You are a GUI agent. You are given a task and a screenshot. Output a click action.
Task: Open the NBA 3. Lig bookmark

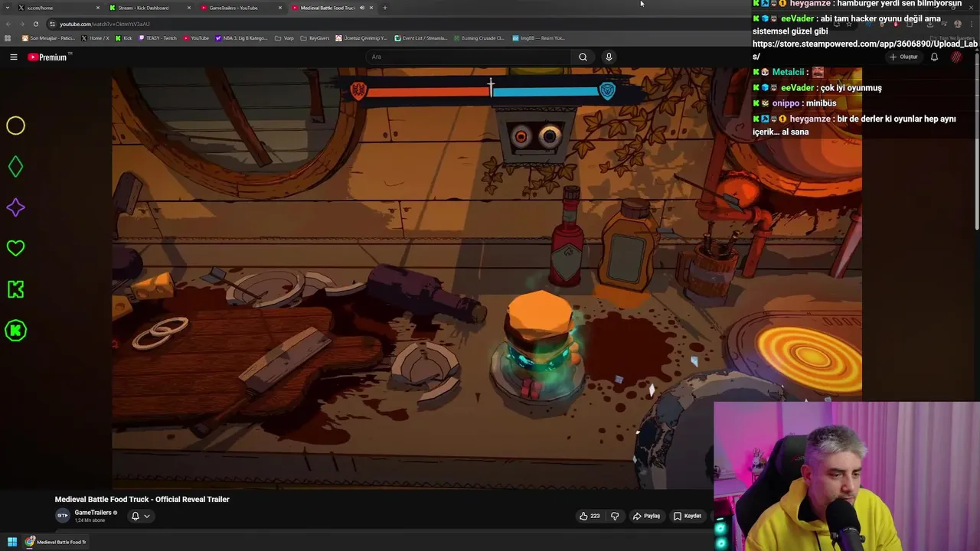tap(242, 37)
